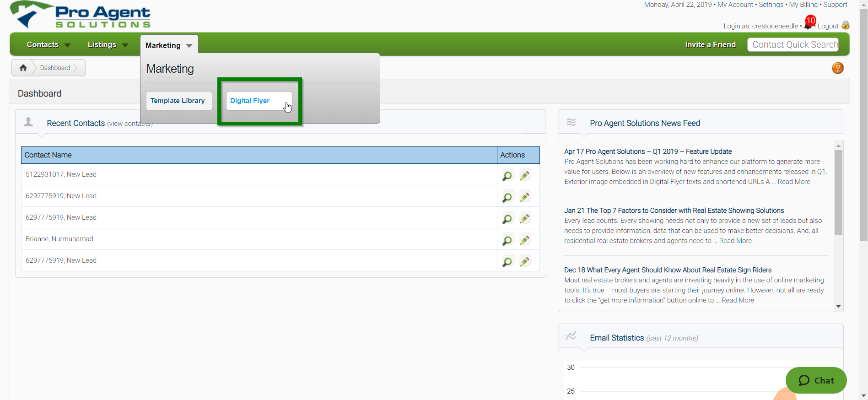Click the Logout link
The height and width of the screenshot is (400, 868).
[828, 26]
